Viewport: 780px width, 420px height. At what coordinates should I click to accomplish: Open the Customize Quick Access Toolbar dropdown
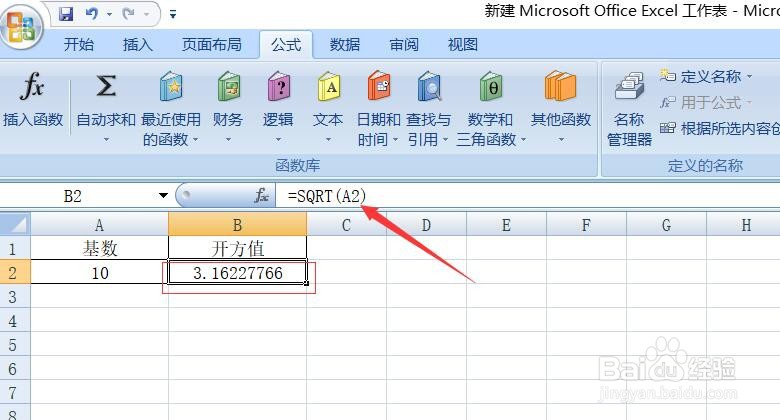tap(173, 14)
